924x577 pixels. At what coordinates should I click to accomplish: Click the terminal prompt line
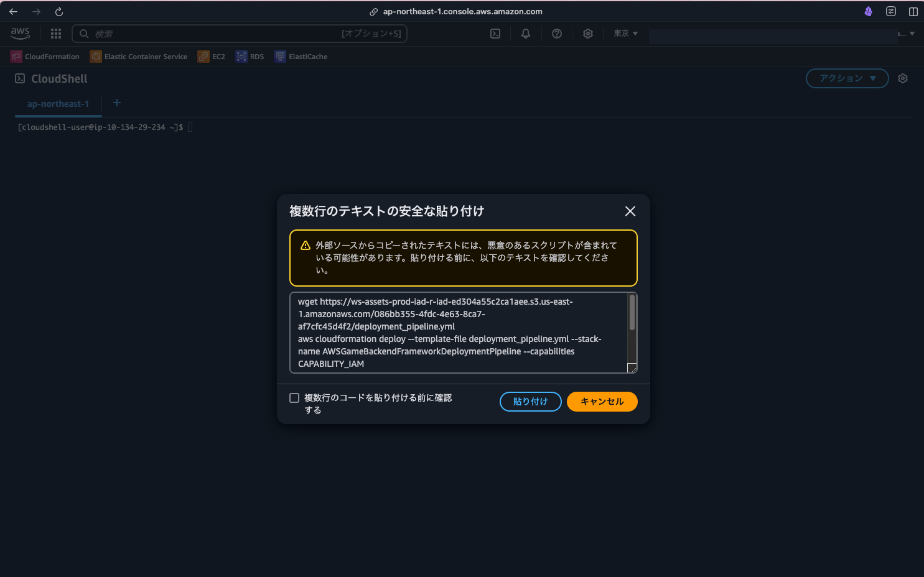(x=105, y=127)
